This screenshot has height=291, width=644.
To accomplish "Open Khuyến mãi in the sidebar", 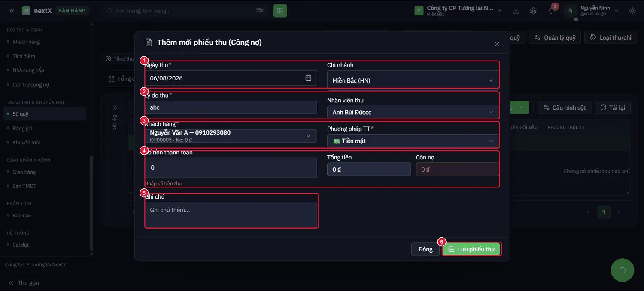I will (x=26, y=142).
